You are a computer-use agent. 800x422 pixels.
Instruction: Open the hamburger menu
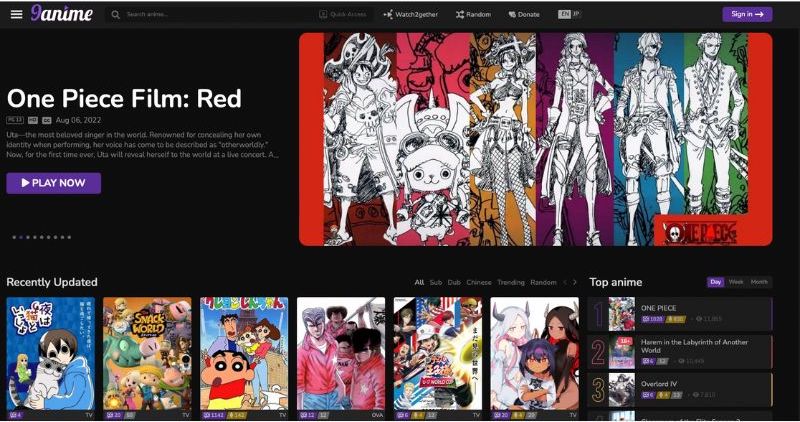point(16,14)
